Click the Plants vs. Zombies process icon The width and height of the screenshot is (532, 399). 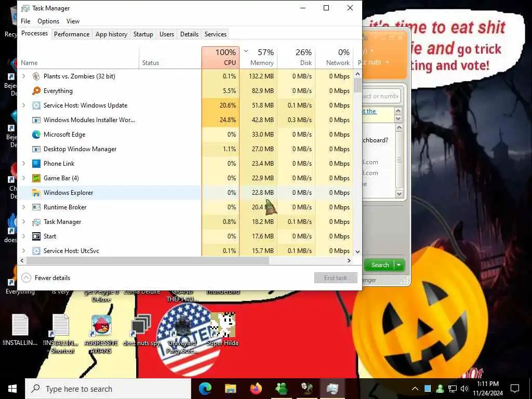tap(36, 76)
